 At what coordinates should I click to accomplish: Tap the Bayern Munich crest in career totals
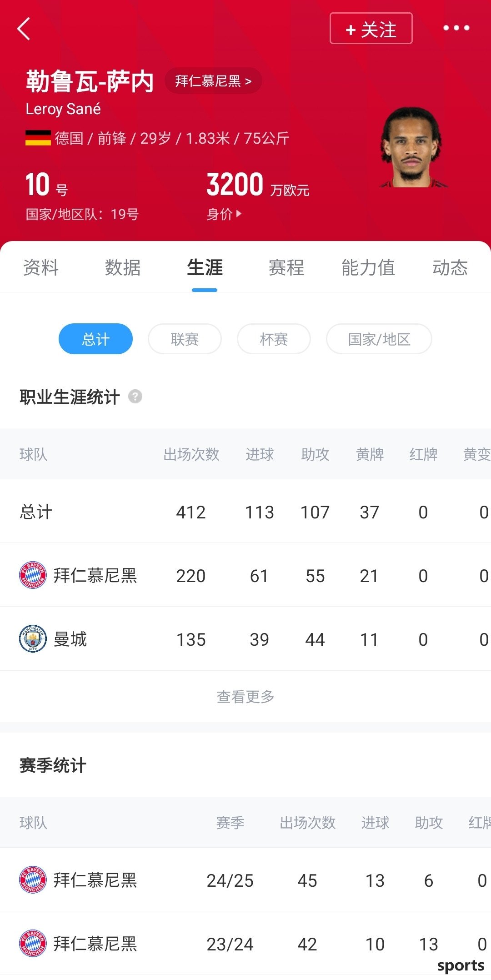point(33,575)
